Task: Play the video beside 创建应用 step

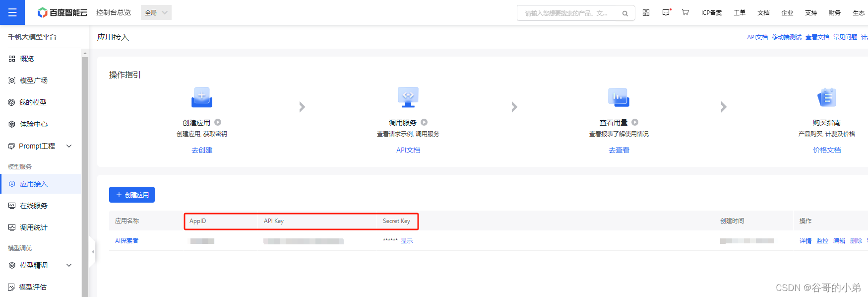Action: pyautogui.click(x=218, y=122)
